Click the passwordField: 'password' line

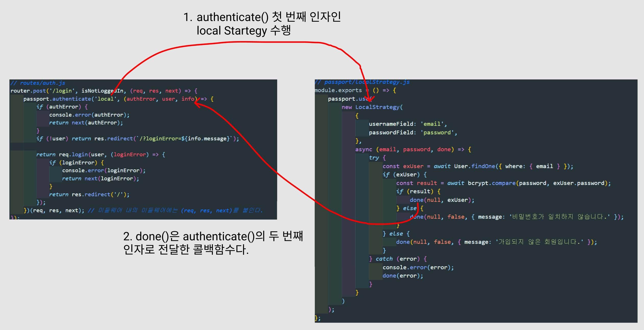coord(413,133)
